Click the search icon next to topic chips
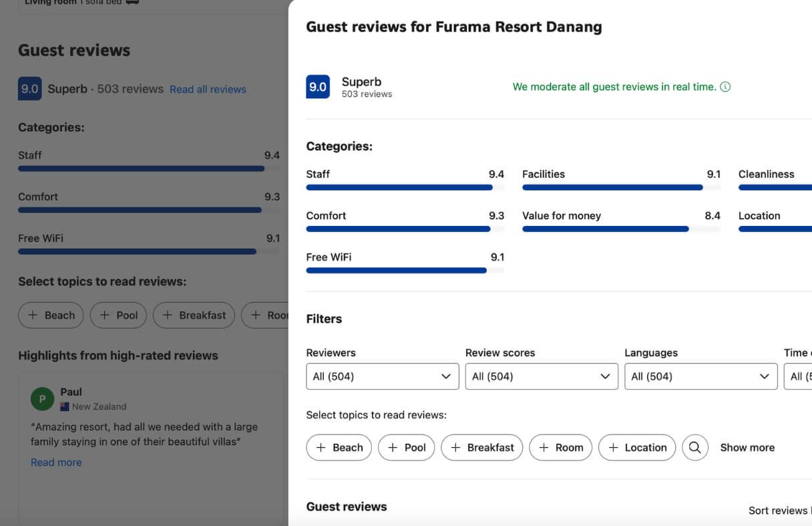812x526 pixels. point(695,447)
